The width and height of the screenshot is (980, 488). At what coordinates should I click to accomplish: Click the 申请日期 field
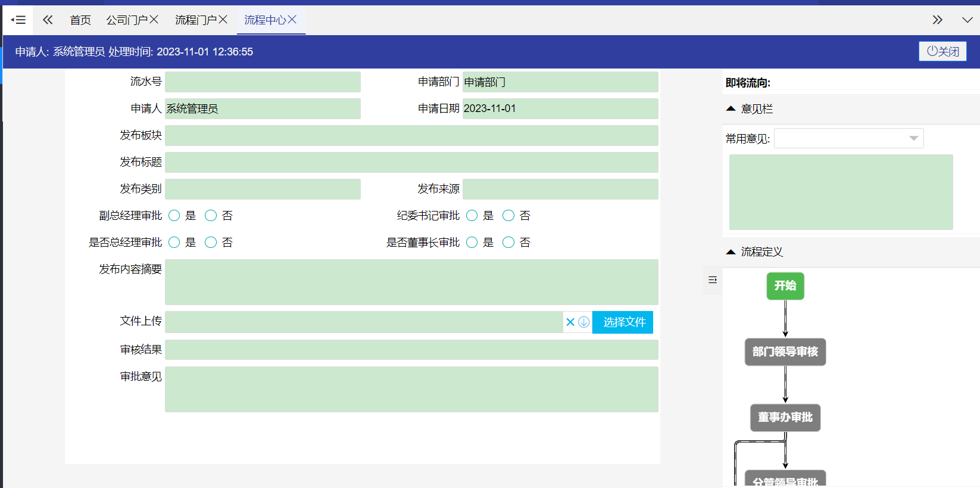tap(560, 108)
